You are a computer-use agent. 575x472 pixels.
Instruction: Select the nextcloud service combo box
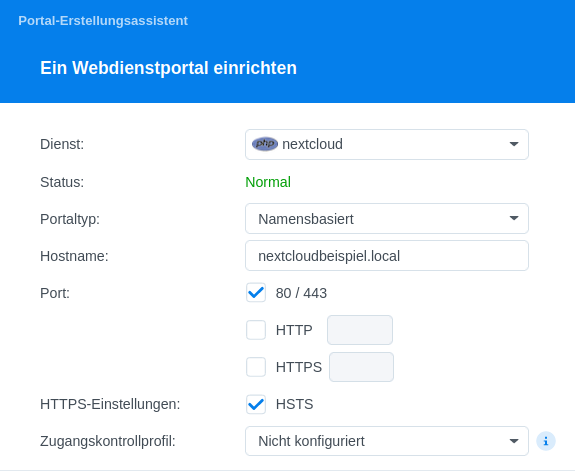(x=387, y=144)
